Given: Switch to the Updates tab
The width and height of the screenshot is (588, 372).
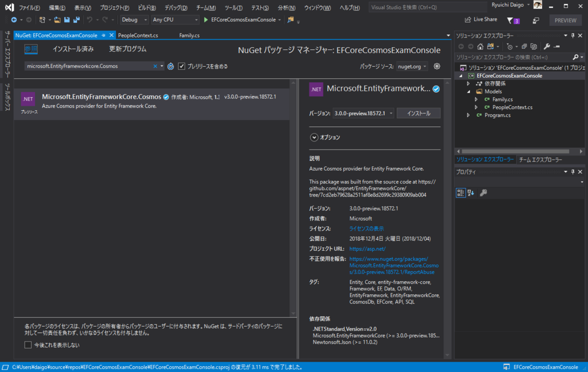Looking at the screenshot, I should pyautogui.click(x=127, y=49).
